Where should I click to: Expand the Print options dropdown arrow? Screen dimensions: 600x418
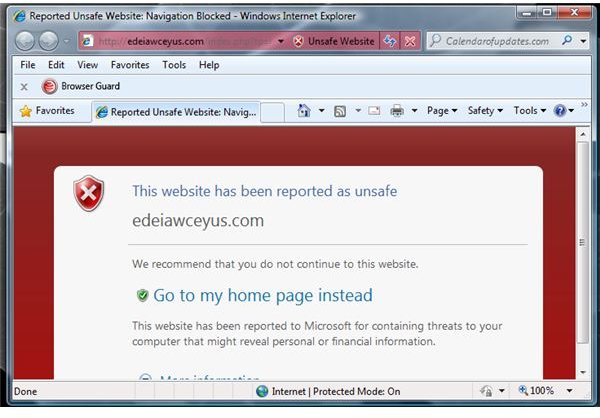click(414, 111)
